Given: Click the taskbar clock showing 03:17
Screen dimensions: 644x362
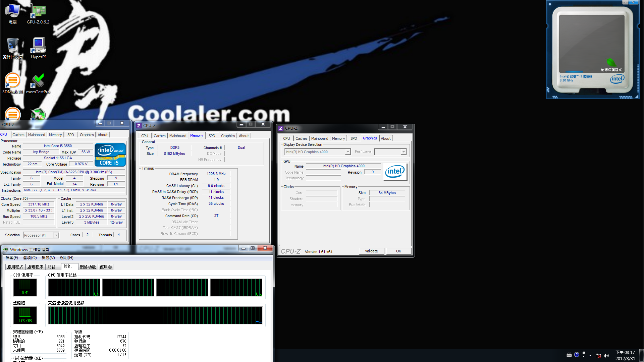Looking at the screenshot, I should point(625,355).
